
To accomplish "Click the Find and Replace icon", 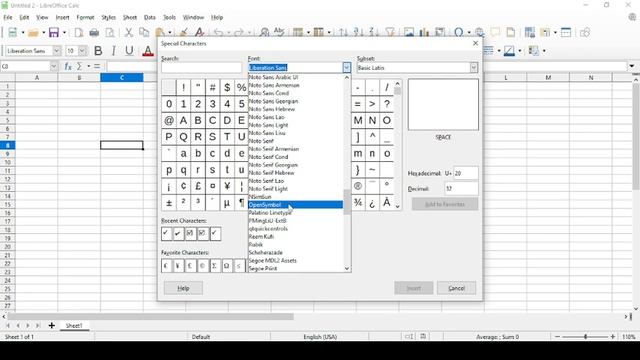I will pos(264,33).
